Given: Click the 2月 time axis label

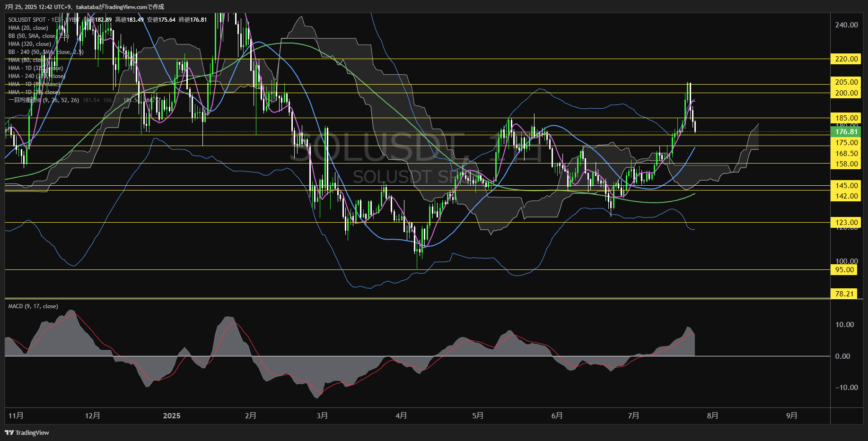Looking at the screenshot, I should click(x=251, y=415).
